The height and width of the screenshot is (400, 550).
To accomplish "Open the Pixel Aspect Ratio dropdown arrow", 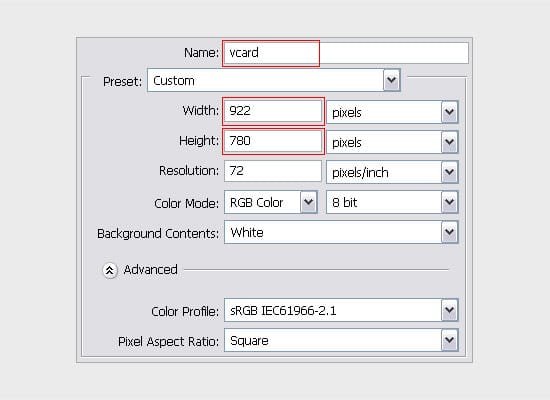I will 449,340.
